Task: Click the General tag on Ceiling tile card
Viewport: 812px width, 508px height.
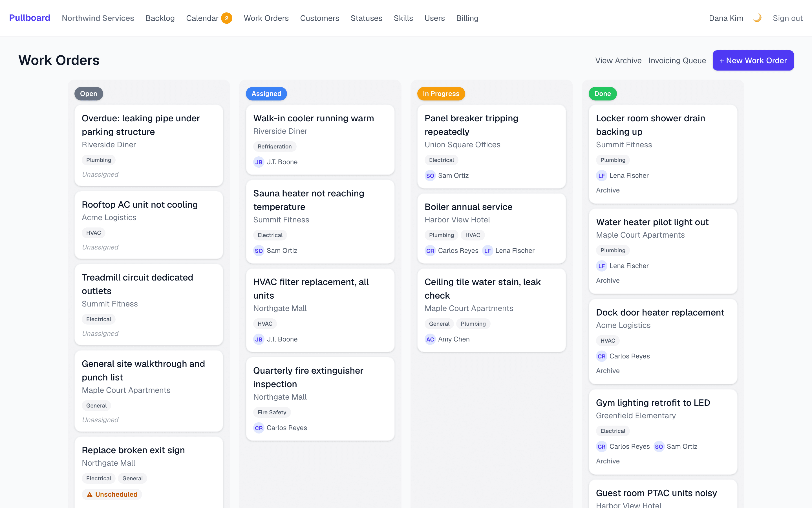Action: (439, 324)
